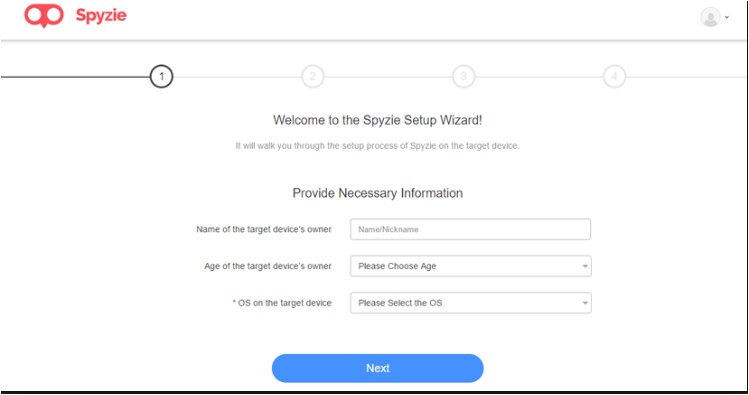Click the Spyzie wordmark text in header

click(101, 15)
